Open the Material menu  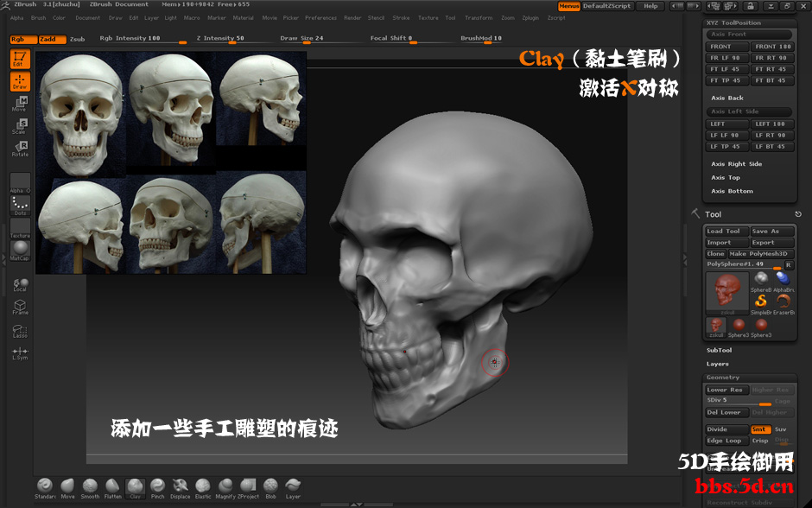tap(243, 17)
